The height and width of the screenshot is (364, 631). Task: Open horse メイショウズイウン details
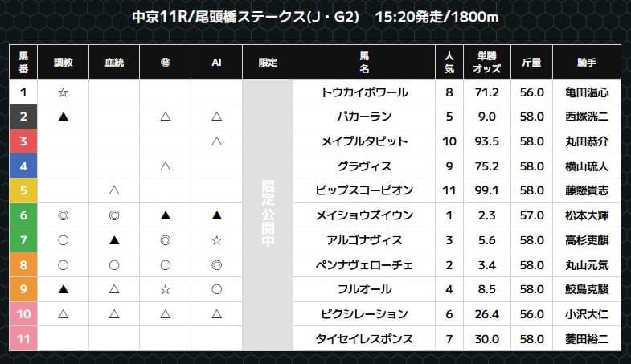364,215
